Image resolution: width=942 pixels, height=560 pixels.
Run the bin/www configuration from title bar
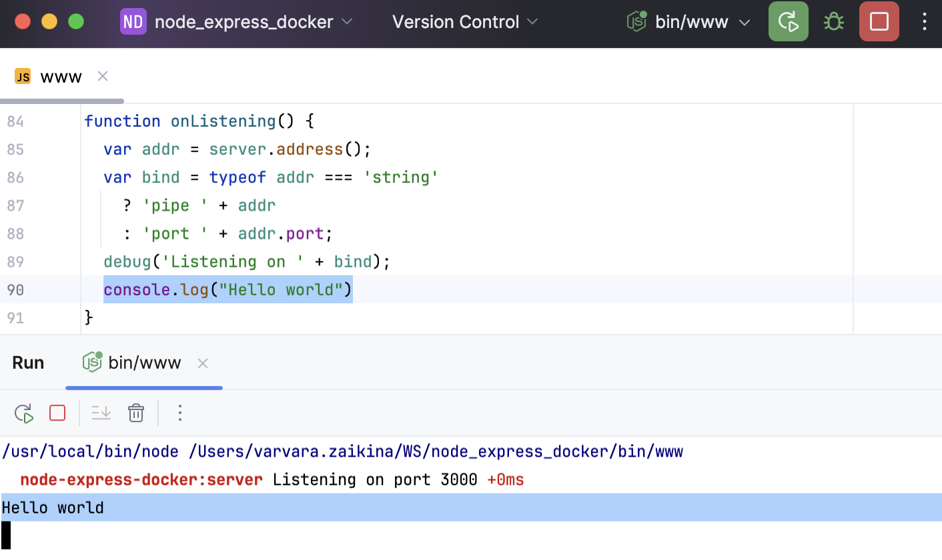tap(788, 21)
